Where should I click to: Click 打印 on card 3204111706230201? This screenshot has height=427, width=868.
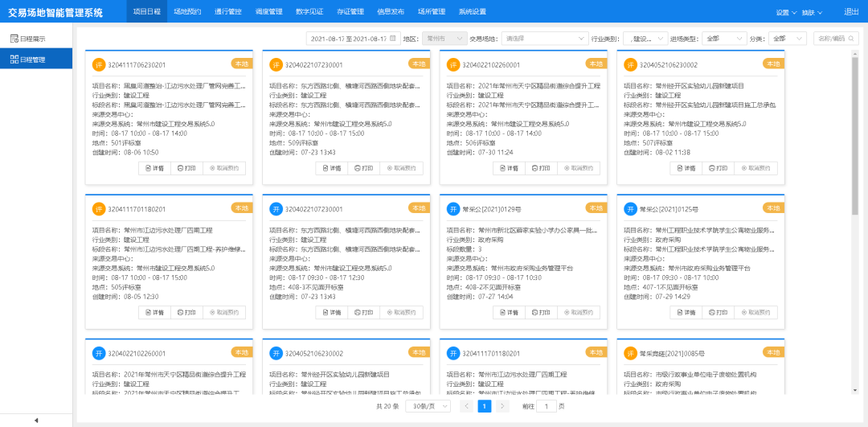pyautogui.click(x=186, y=168)
